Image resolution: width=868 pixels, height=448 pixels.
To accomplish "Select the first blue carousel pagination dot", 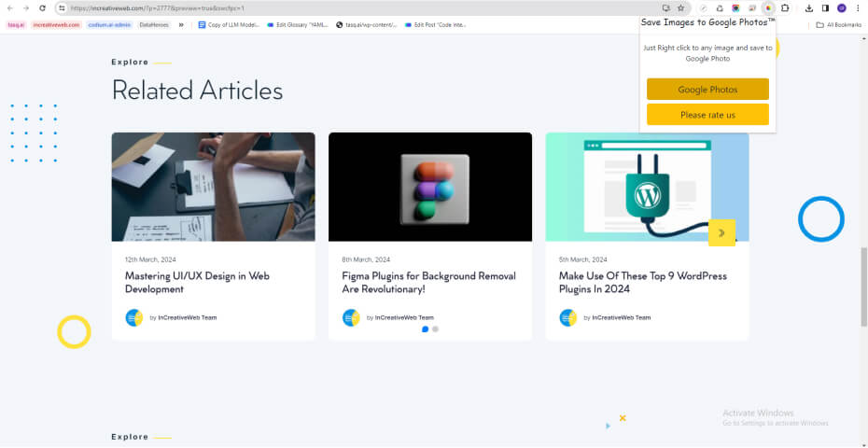I will coord(426,329).
